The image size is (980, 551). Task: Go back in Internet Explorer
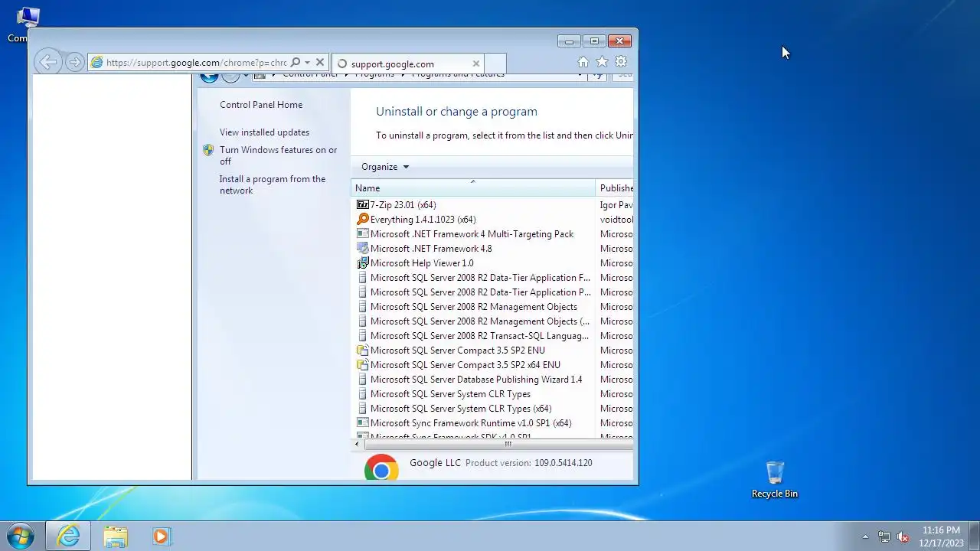[47, 63]
